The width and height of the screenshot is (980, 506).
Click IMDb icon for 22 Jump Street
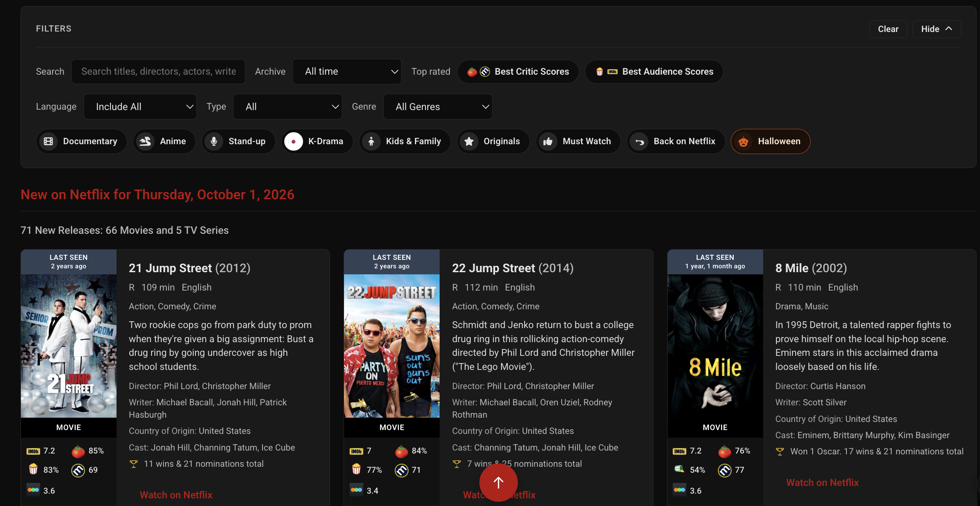pos(356,451)
